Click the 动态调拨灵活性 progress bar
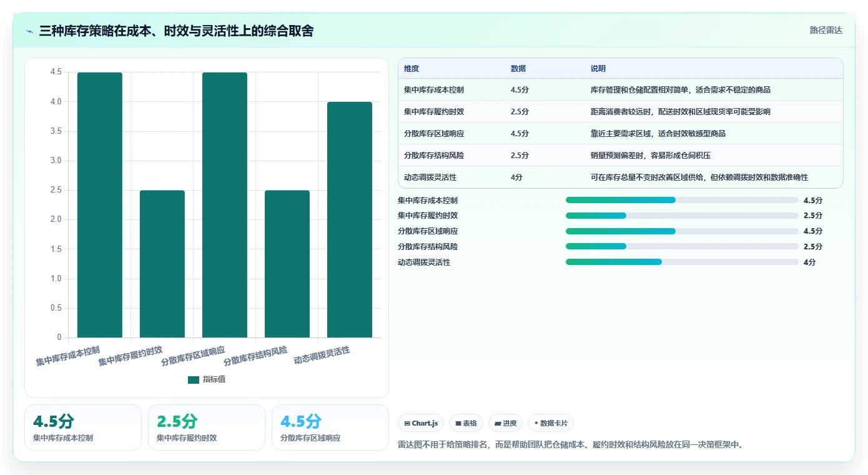The height and width of the screenshot is (475, 868). (682, 262)
